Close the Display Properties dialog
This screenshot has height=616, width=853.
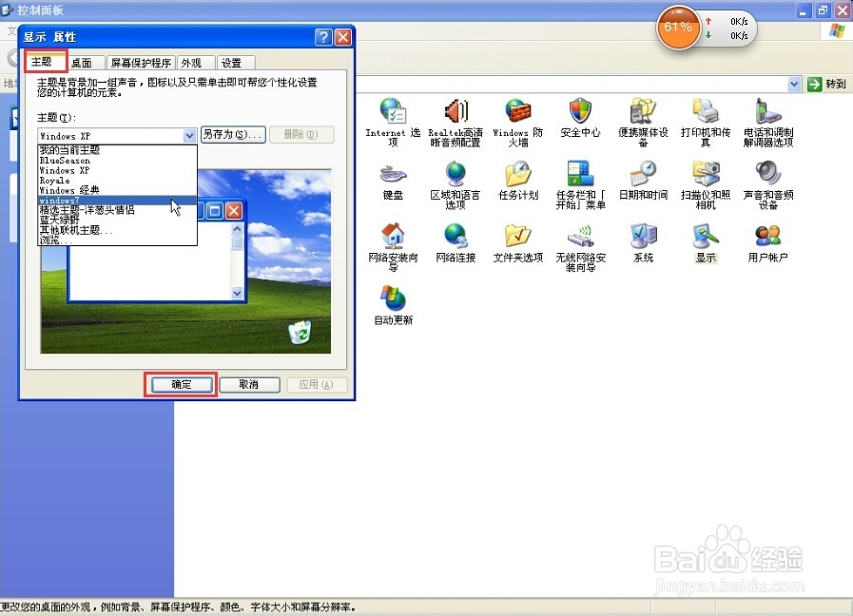coord(342,37)
